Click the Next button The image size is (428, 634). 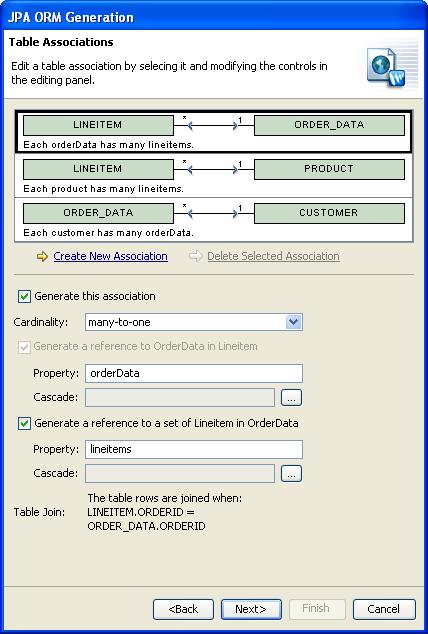click(x=251, y=609)
